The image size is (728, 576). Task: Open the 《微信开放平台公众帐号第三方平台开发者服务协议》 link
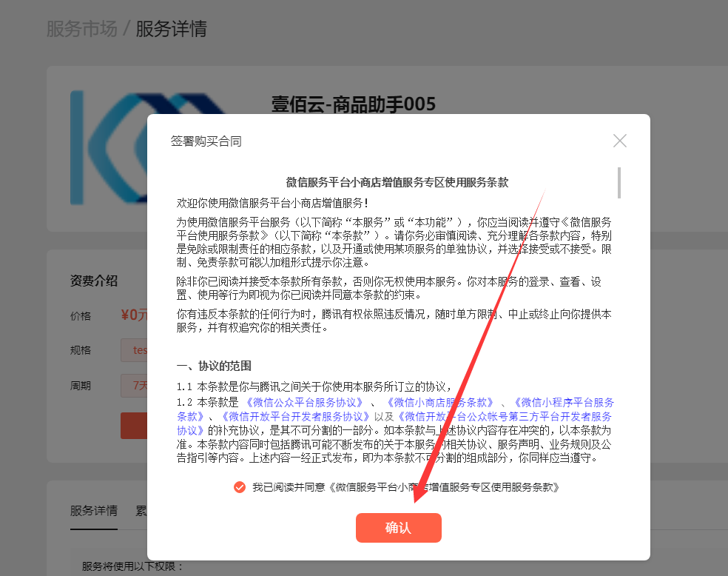(x=394, y=423)
